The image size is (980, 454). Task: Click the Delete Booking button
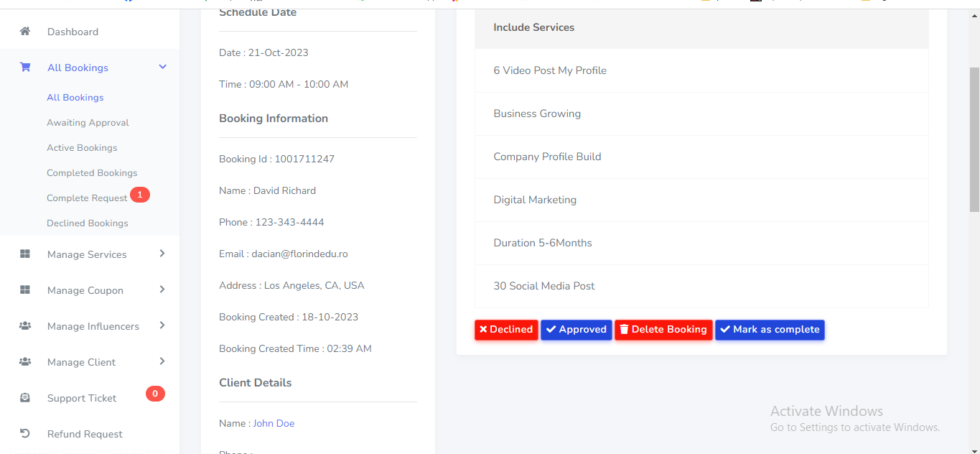663,330
